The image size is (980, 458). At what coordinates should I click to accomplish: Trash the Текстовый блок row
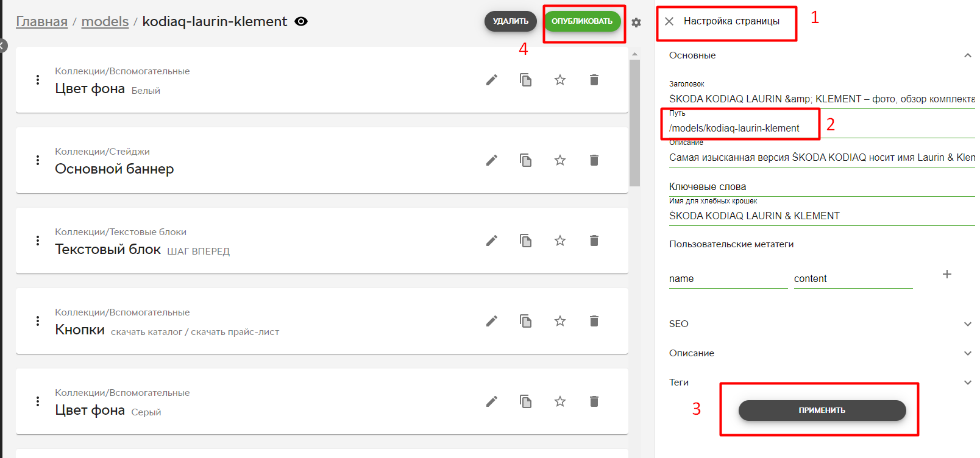coord(594,241)
